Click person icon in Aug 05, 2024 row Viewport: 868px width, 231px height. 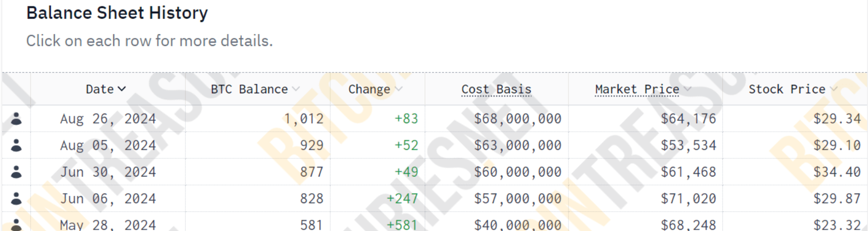tap(17, 145)
